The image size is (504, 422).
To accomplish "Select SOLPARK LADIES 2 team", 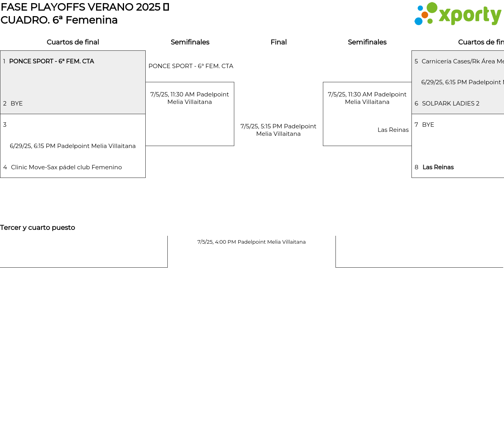I will [x=450, y=104].
